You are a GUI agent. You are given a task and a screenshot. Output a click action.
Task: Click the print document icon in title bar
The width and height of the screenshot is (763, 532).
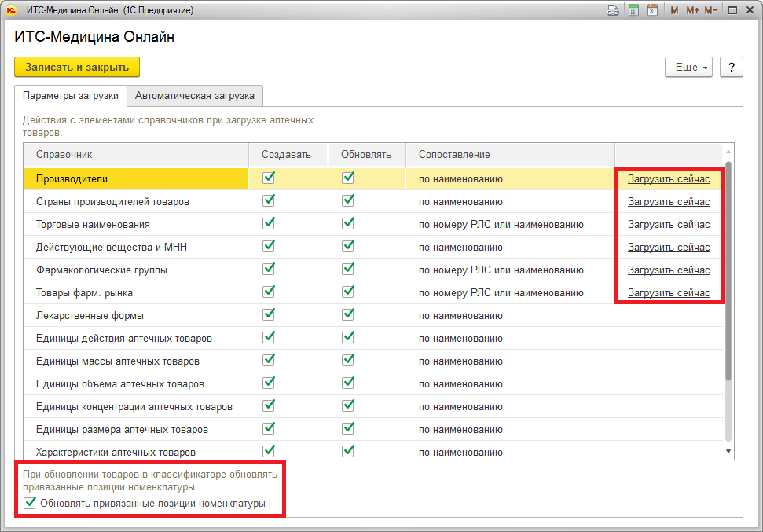point(613,10)
